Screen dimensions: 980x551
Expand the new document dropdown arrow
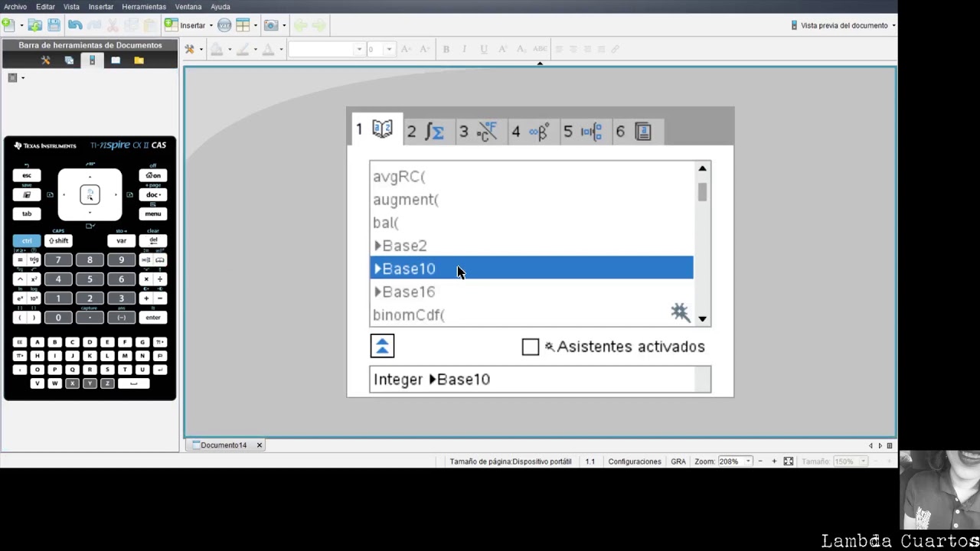point(21,26)
